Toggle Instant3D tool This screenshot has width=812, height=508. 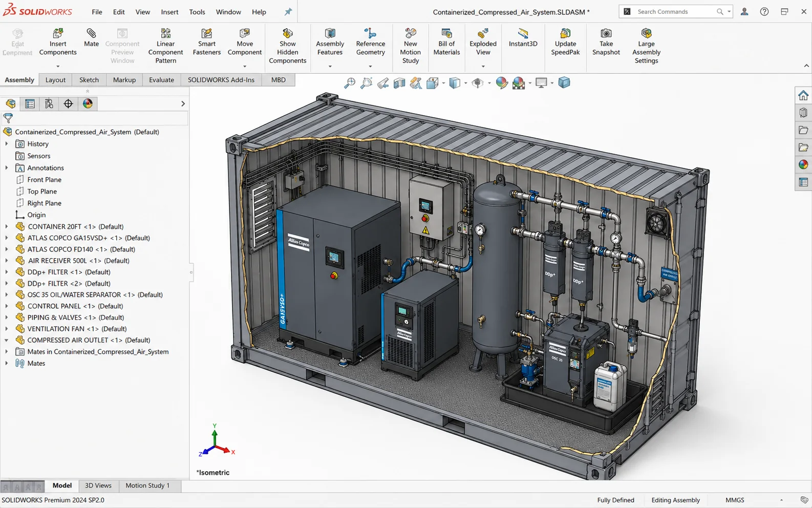tap(523, 38)
